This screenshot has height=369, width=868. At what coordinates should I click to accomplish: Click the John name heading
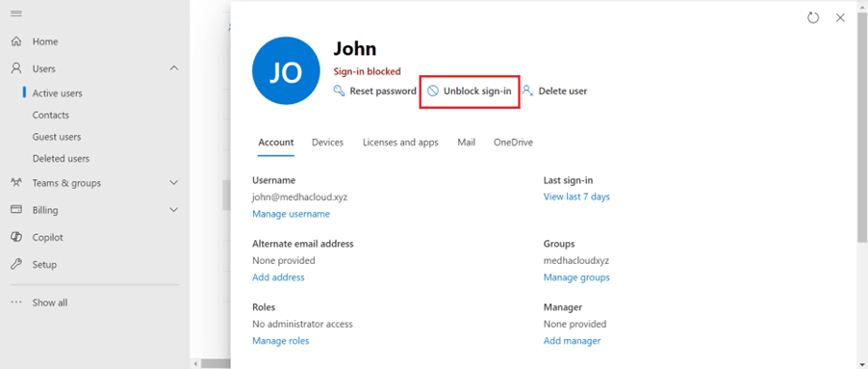click(355, 49)
